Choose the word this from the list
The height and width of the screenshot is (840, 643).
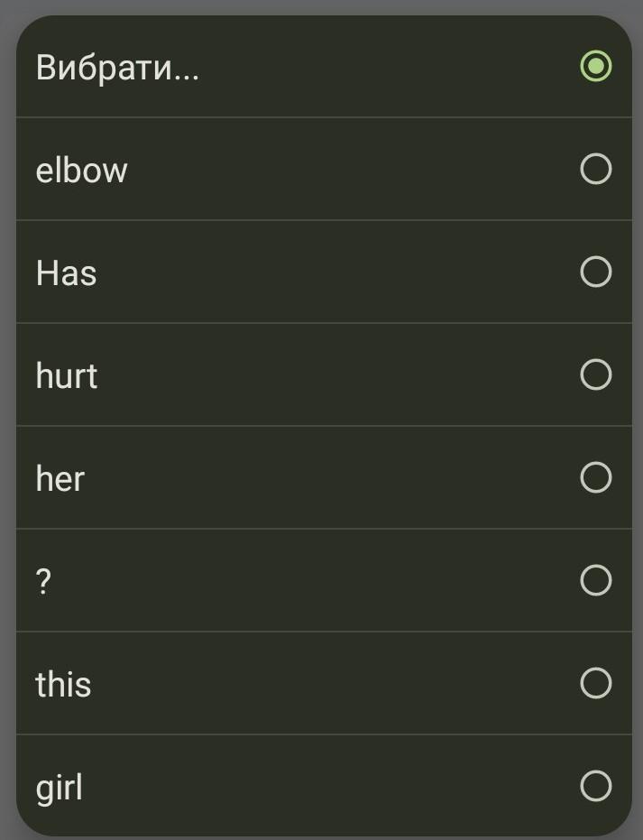[63, 684]
